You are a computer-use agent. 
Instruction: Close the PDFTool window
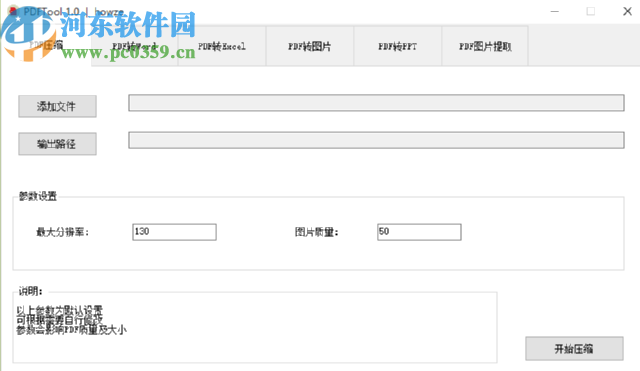pyautogui.click(x=627, y=11)
